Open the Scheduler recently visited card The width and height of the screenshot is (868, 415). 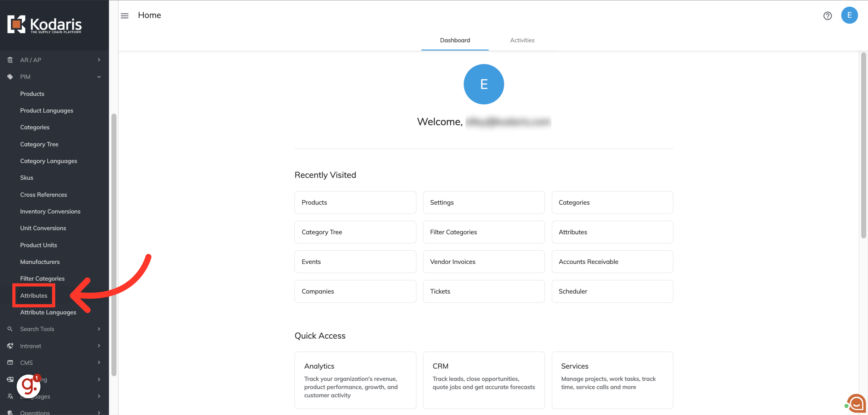[612, 291]
